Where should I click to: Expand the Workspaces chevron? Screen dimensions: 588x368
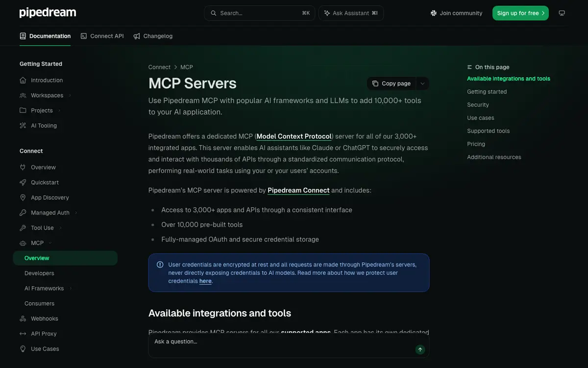point(70,95)
